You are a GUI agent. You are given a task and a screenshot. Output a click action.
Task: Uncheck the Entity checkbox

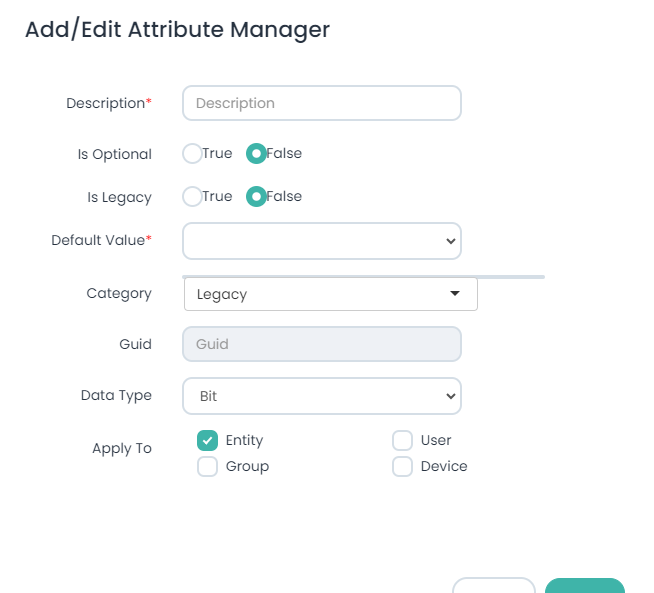(208, 440)
